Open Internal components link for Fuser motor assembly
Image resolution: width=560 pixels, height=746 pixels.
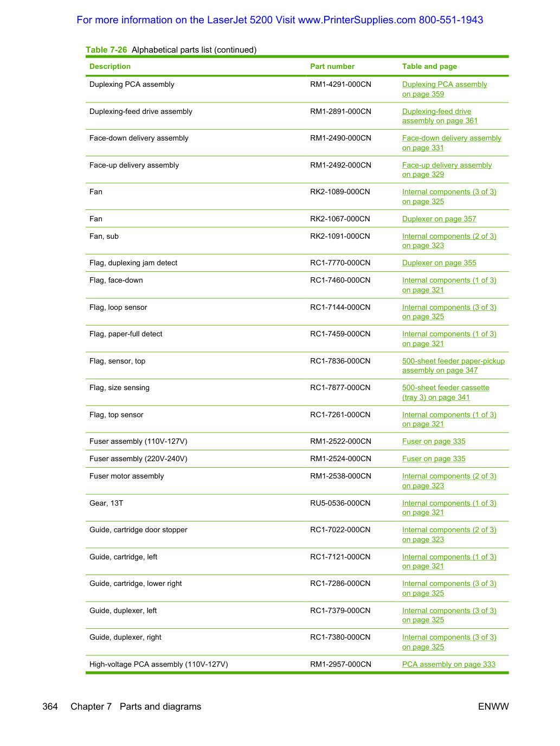(449, 481)
